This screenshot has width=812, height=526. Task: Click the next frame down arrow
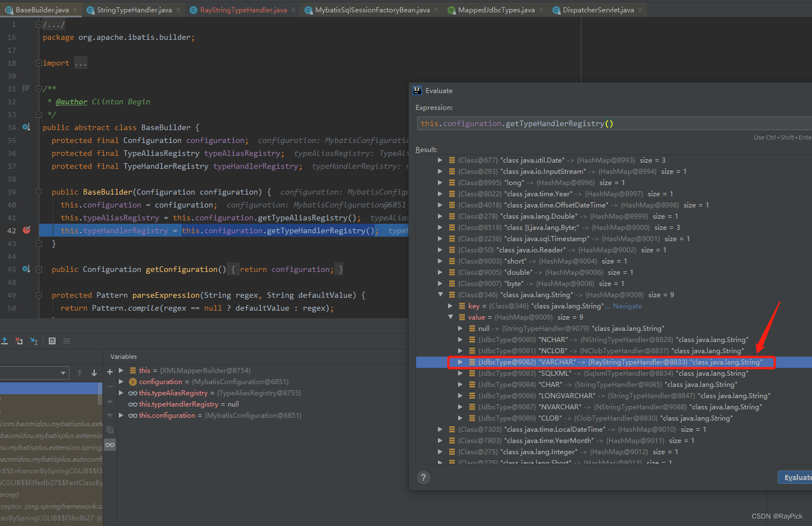94,373
